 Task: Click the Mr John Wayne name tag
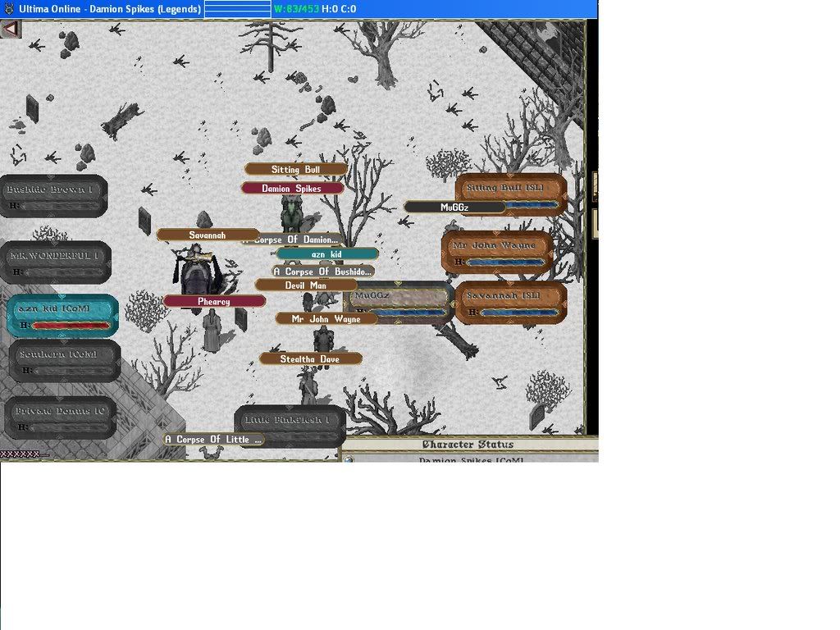(x=326, y=319)
